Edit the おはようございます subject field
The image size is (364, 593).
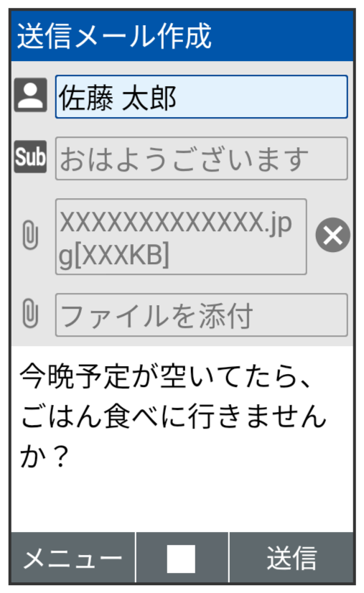coord(201,159)
